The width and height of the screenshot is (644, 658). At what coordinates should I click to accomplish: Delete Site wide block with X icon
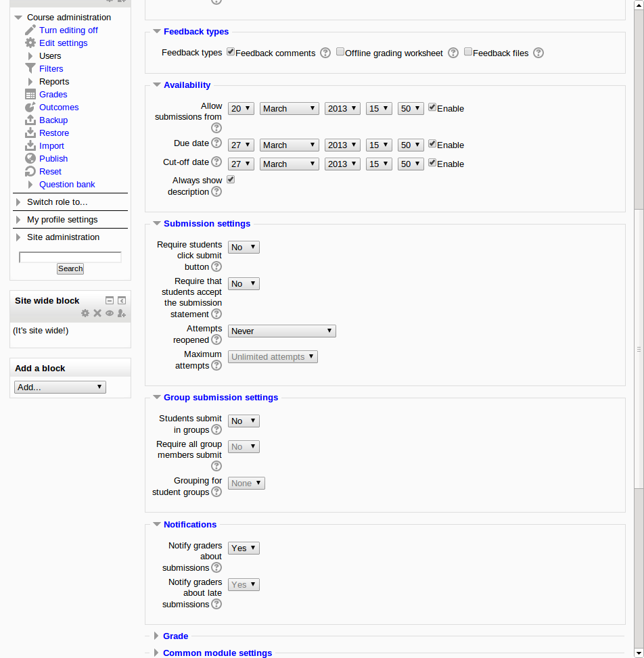pos(97,313)
